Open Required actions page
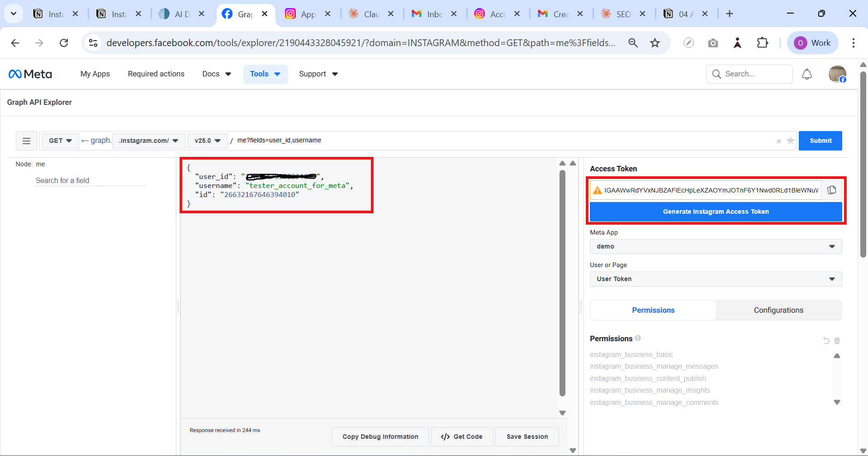This screenshot has height=456, width=868. 156,74
